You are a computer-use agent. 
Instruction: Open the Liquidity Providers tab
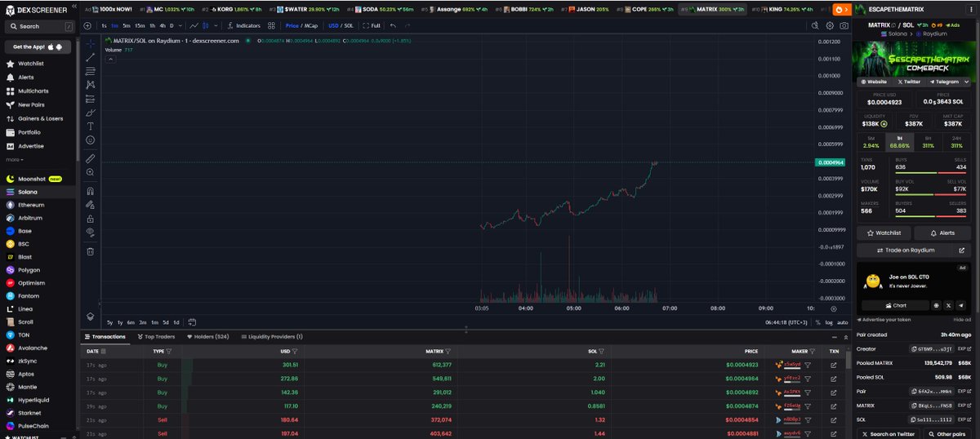271,336
